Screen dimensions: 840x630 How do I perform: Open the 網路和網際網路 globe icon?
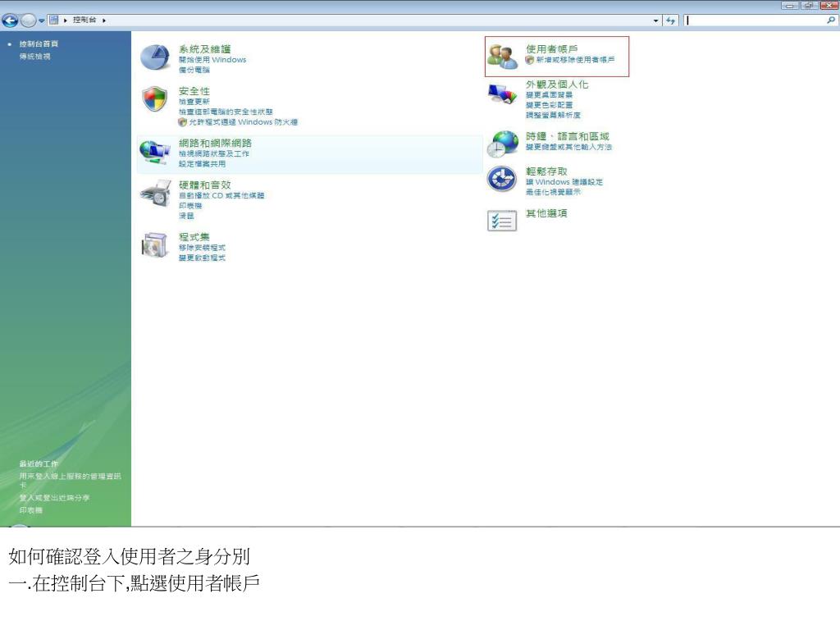pyautogui.click(x=155, y=152)
